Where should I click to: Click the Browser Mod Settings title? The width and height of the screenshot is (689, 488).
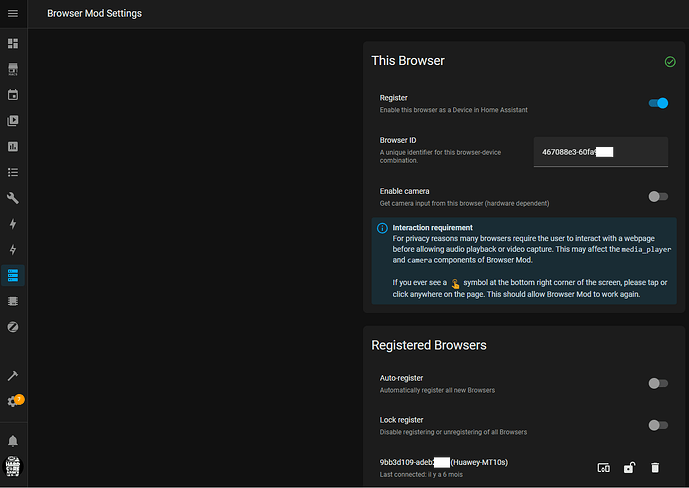(x=94, y=13)
